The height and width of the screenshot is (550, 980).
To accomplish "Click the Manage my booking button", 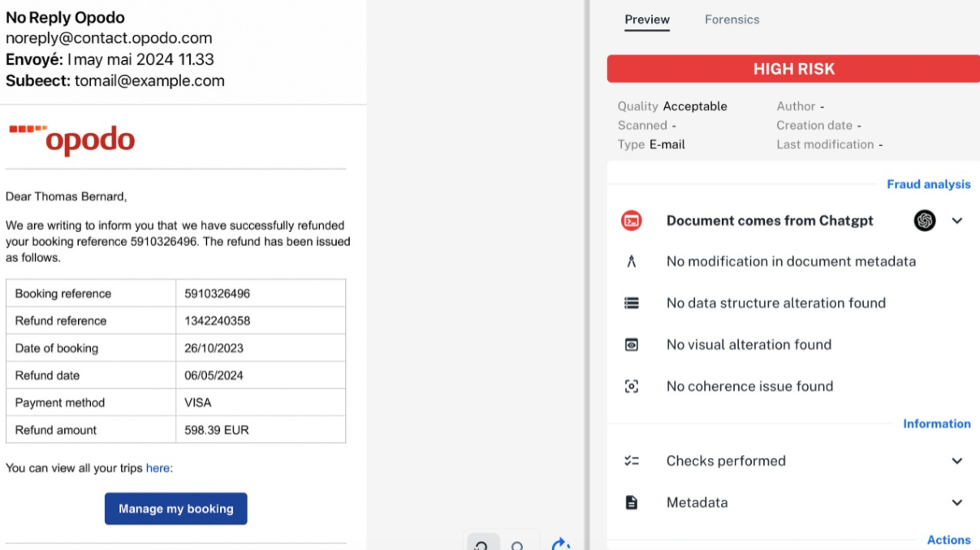I will [175, 509].
